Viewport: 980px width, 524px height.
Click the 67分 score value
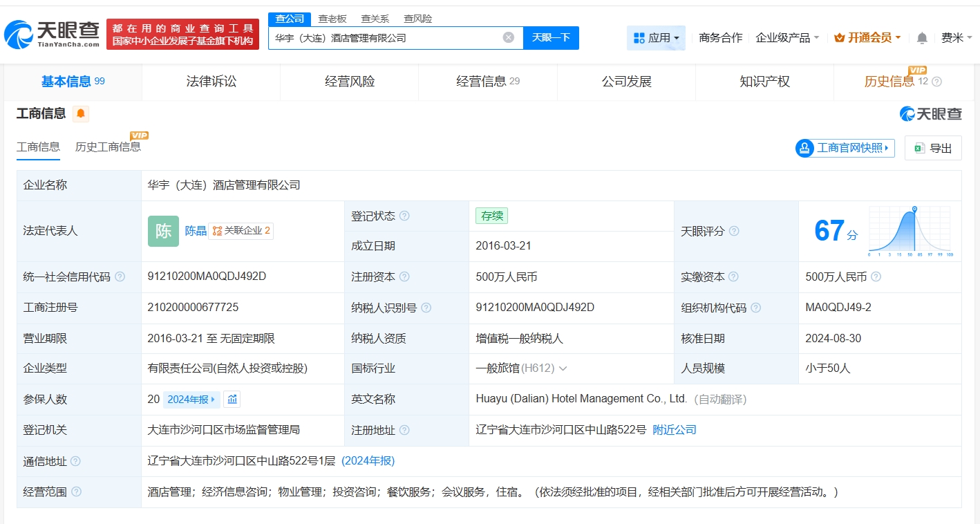(x=836, y=232)
